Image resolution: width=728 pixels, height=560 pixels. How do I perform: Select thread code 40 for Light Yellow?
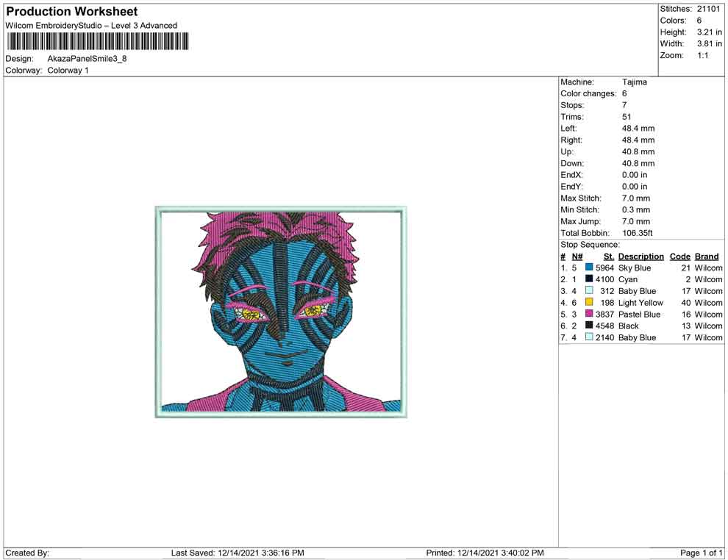click(x=686, y=302)
